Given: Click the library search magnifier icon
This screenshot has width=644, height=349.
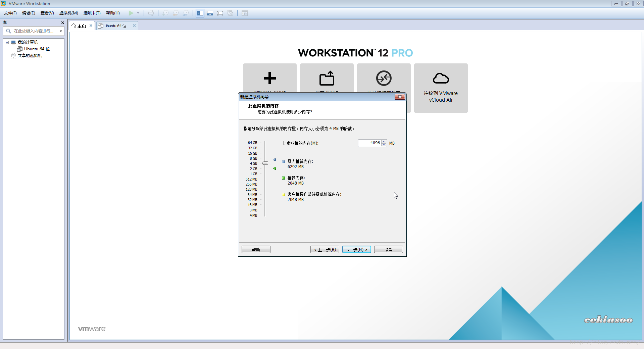Looking at the screenshot, I should (9, 31).
